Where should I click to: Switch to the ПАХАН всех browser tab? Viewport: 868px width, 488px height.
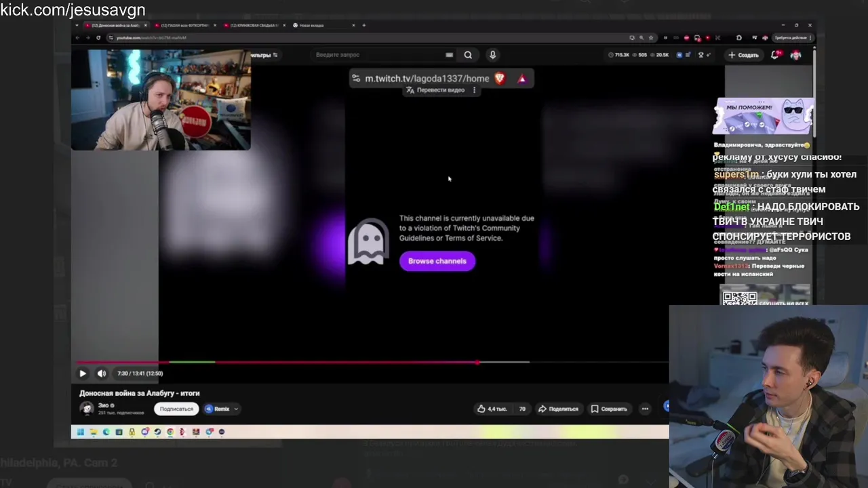(x=184, y=25)
